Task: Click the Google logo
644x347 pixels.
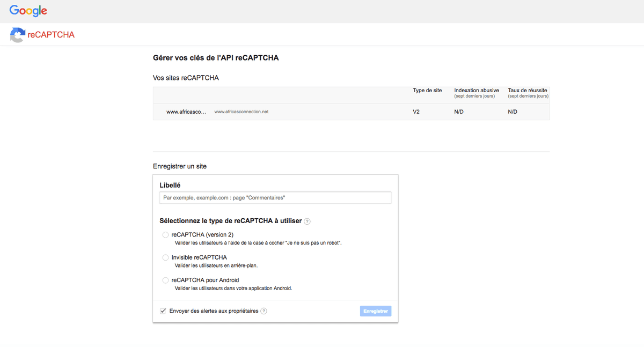Action: 27,10
